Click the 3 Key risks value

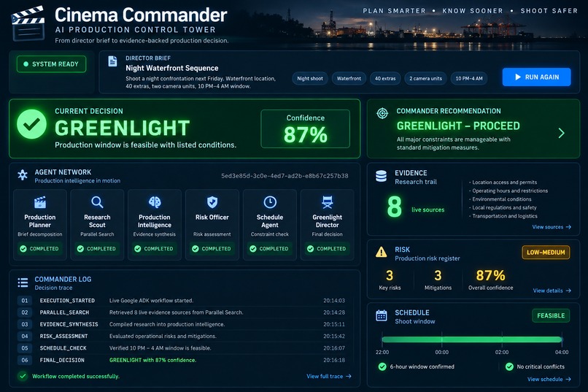390,275
